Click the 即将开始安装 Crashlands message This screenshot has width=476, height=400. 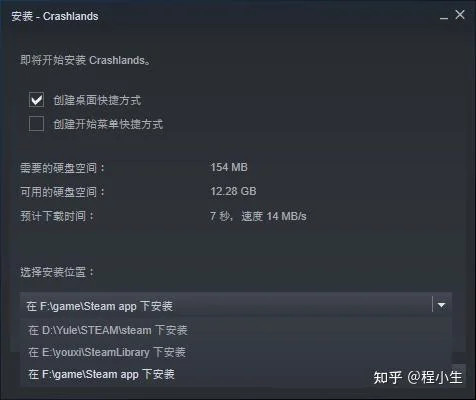(85, 60)
